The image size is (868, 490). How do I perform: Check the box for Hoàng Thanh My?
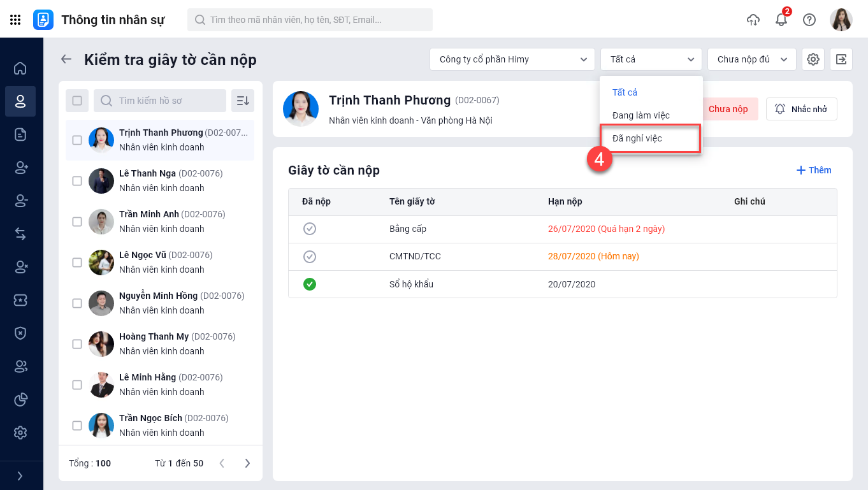77,344
